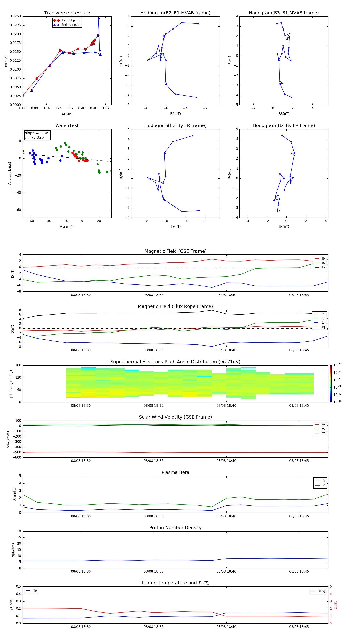Click the 'Bx(nT)' x-axis label
This screenshot has height=644, width=351.
click(x=284, y=227)
